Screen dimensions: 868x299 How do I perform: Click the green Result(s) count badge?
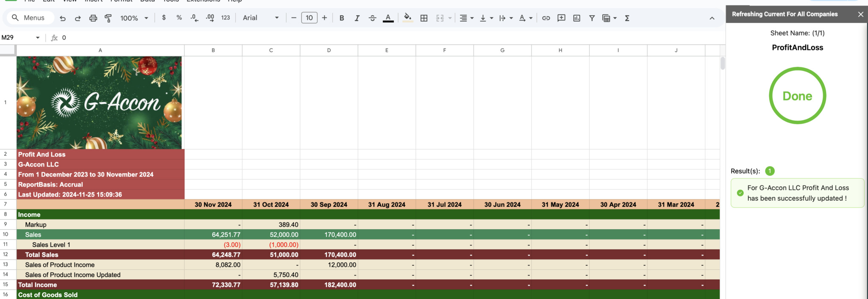tap(770, 171)
